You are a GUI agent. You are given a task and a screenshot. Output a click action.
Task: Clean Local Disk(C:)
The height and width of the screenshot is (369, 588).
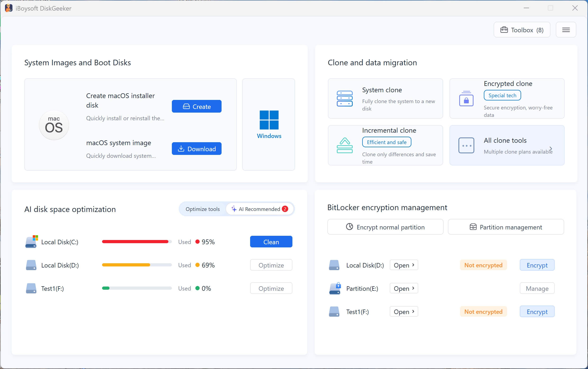point(271,242)
